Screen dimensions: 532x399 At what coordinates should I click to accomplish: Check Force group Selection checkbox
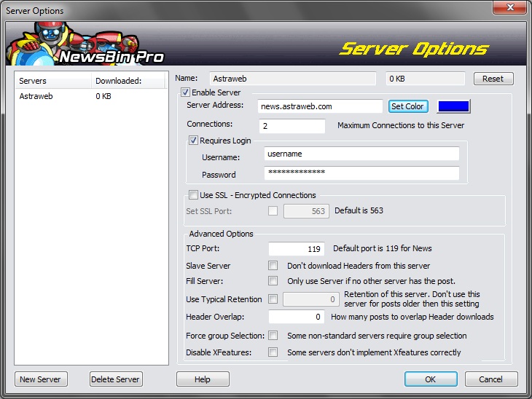273,335
